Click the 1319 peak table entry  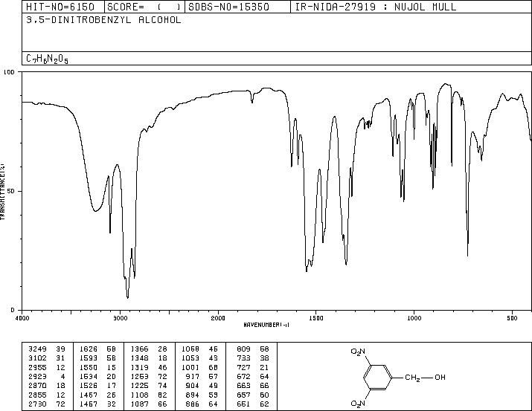(149, 367)
